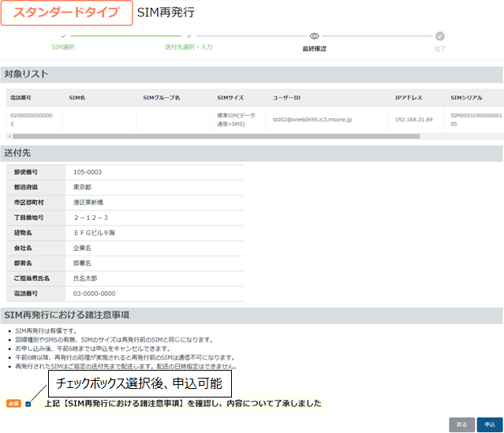Click the SIM再発行における諸注意事項 section header
This screenshot has height=433, width=504.
coord(252,315)
